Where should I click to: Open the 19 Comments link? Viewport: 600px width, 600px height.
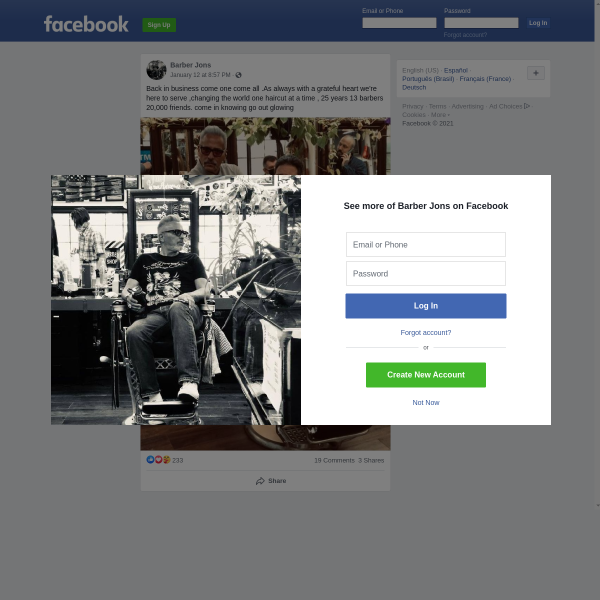334,460
